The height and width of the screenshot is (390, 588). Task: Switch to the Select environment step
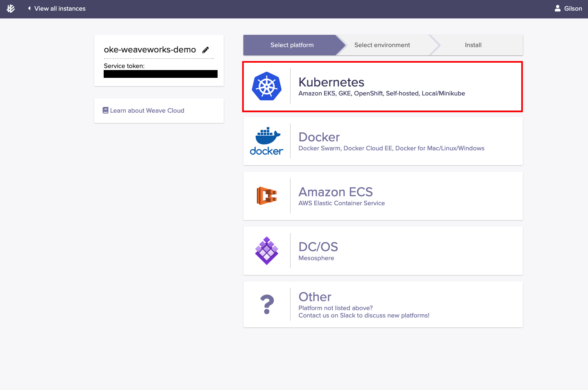382,45
